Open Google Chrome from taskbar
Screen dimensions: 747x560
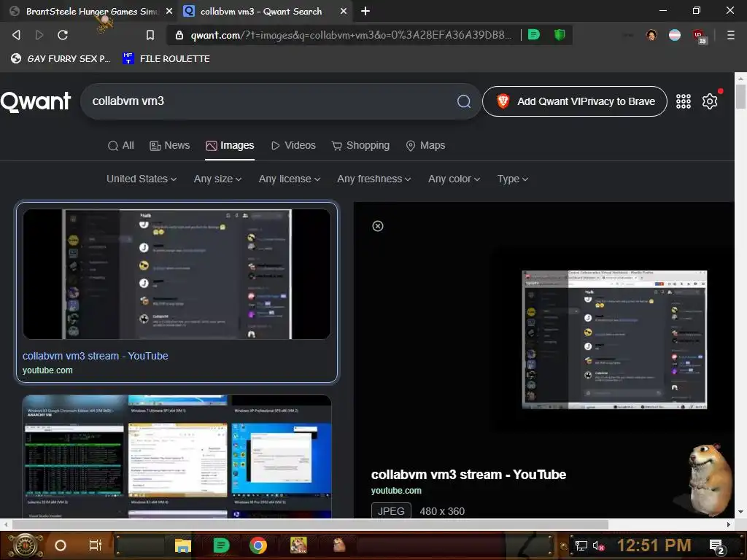pyautogui.click(x=258, y=545)
